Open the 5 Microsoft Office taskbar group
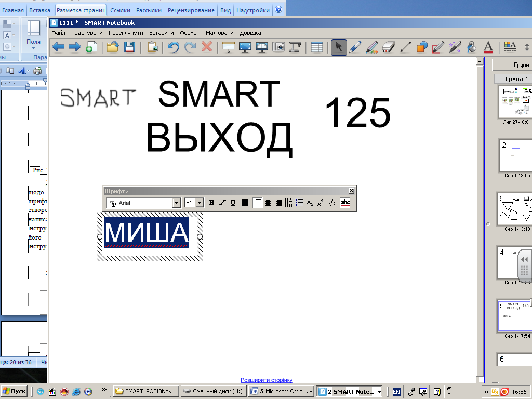 (x=281, y=391)
